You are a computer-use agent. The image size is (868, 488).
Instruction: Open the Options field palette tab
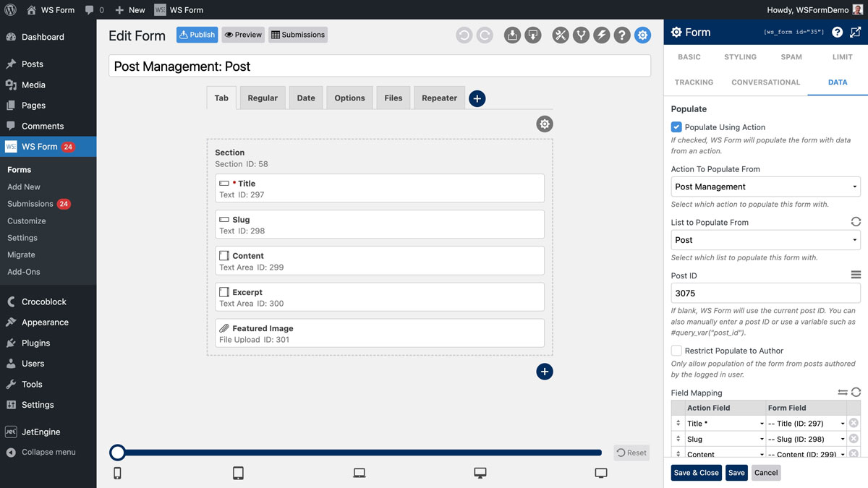pyautogui.click(x=349, y=98)
